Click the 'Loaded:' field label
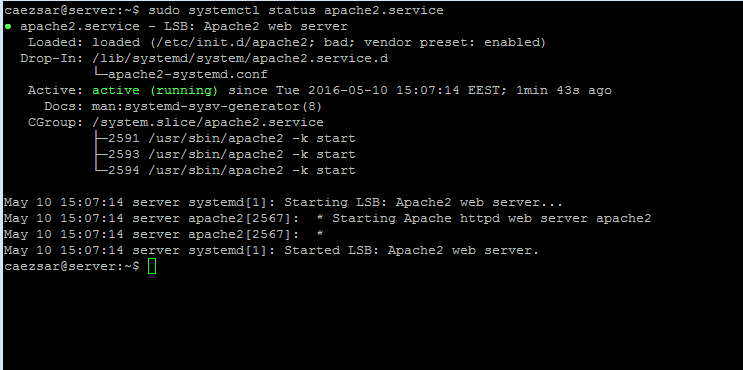The image size is (743, 370). tap(56, 43)
